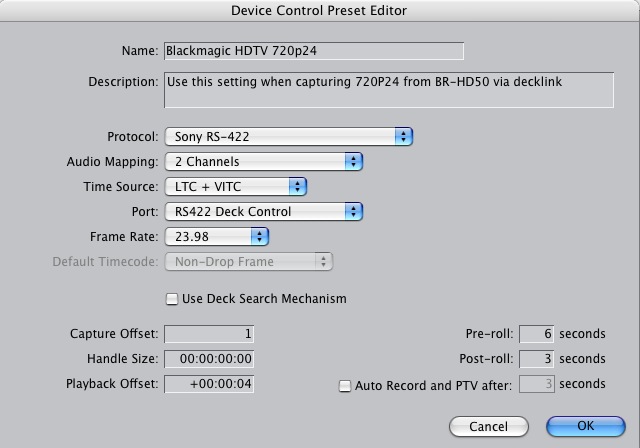Click the Playback Offset timecode field
This screenshot has height=448, width=640.
click(x=209, y=384)
